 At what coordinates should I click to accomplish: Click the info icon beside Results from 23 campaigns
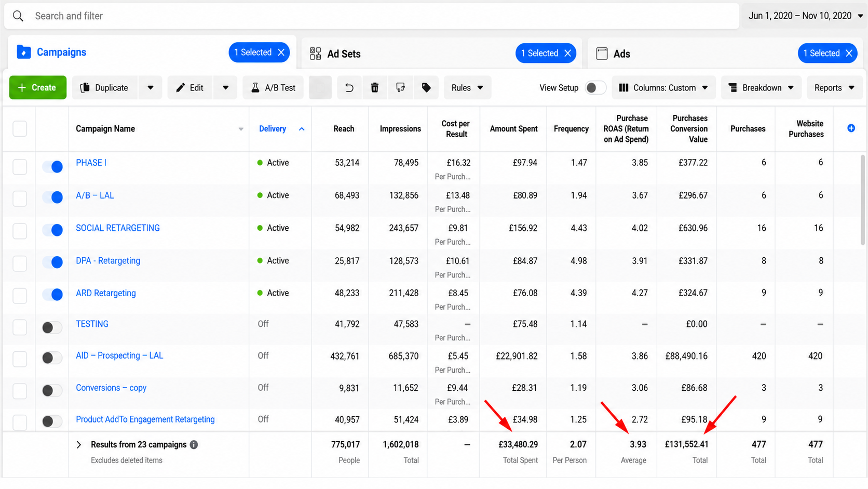(194, 445)
